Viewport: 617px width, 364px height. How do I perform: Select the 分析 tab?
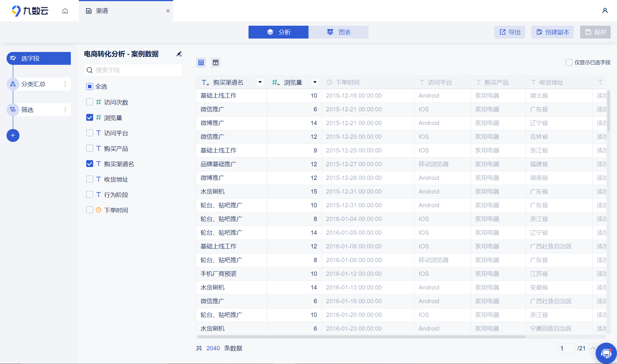(279, 32)
